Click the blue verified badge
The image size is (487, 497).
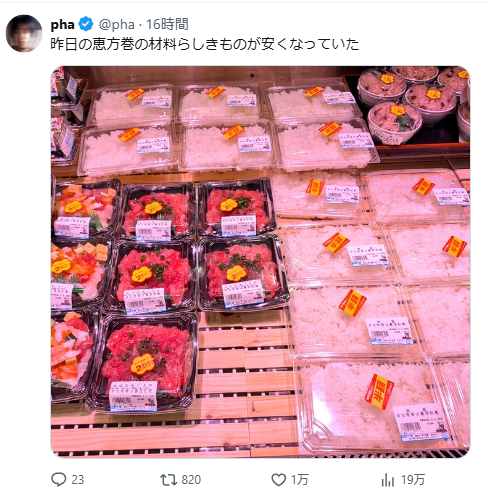pyautogui.click(x=86, y=24)
